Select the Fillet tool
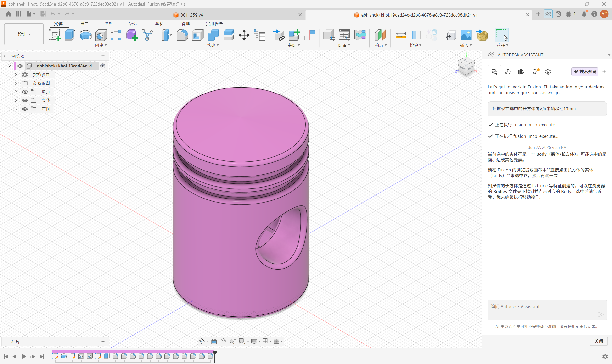 [182, 35]
